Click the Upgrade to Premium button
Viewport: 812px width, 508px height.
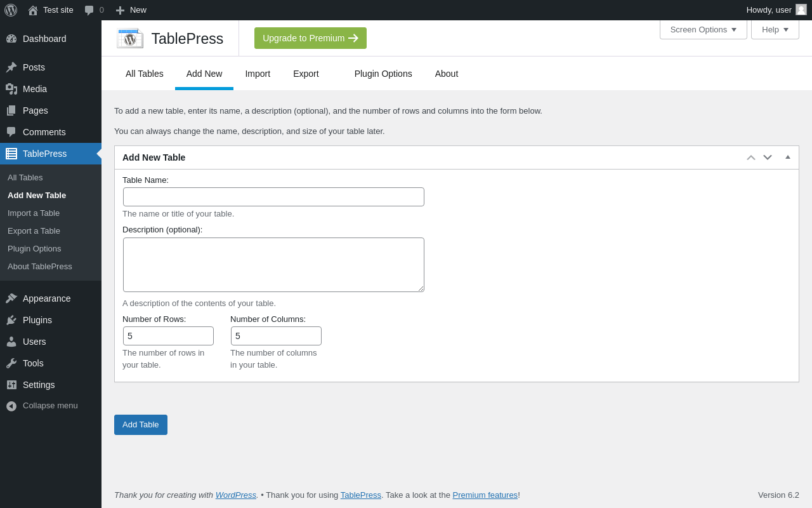coord(310,38)
